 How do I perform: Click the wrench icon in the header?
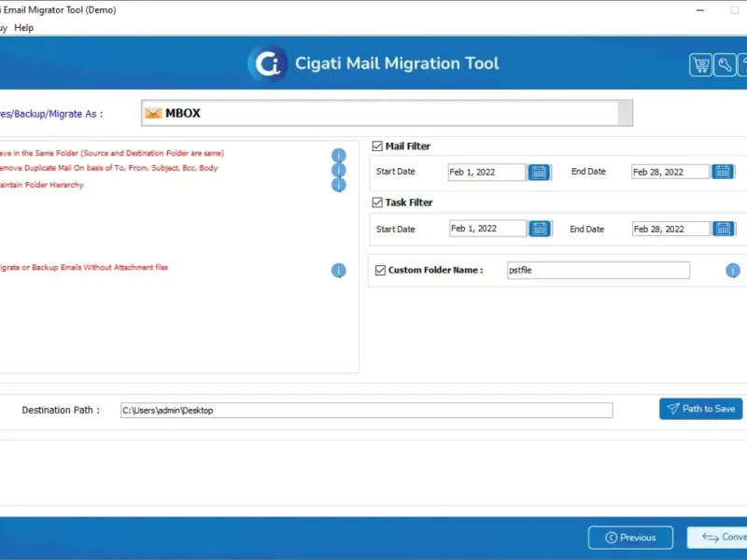pos(725,64)
